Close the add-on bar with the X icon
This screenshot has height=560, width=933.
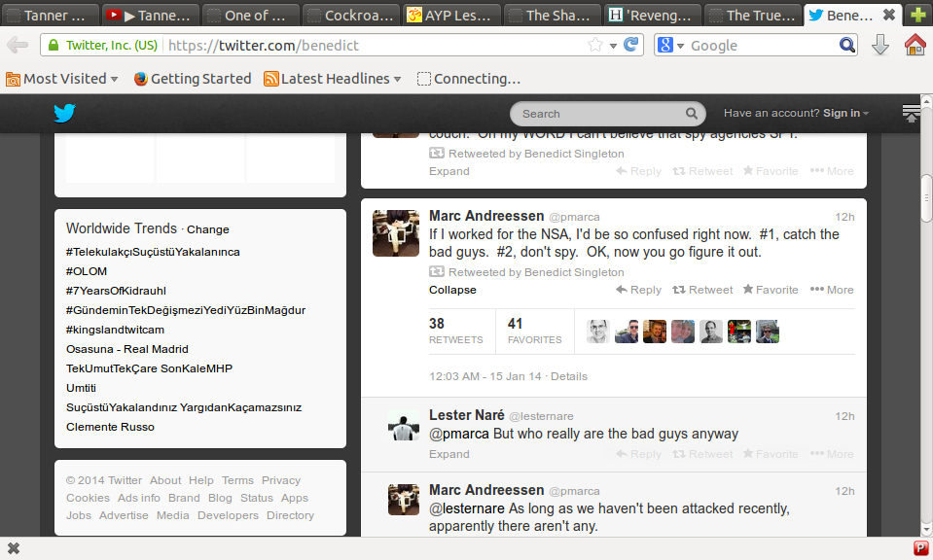(x=13, y=548)
